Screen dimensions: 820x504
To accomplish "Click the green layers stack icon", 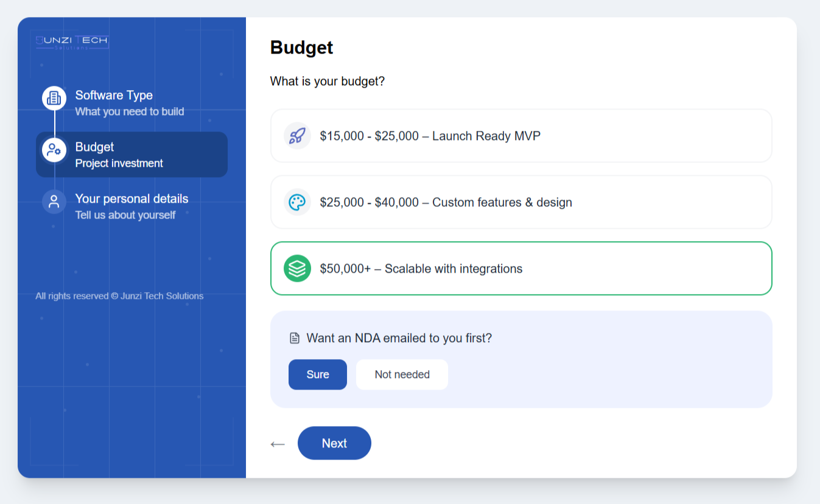I will [x=297, y=268].
